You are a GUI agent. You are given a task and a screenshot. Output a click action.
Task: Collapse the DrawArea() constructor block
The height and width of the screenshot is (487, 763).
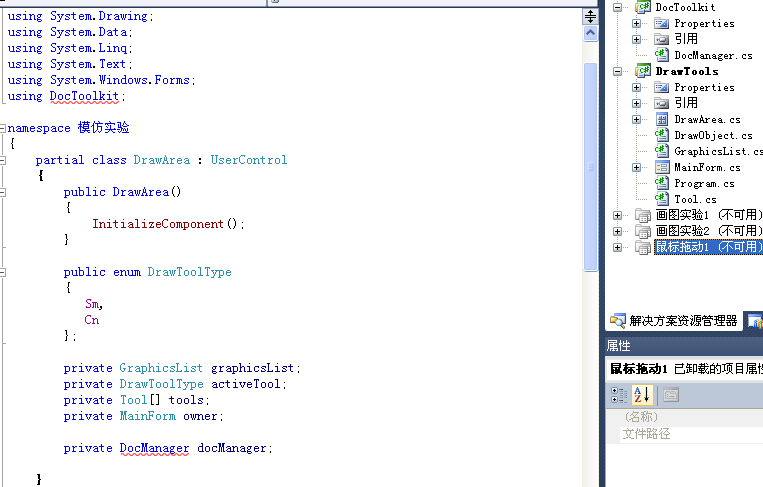[x=2, y=193]
